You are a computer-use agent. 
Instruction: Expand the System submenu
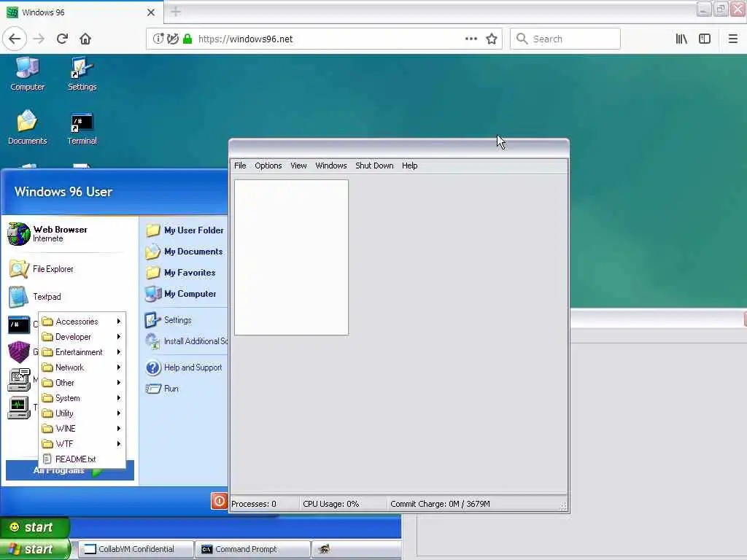click(82, 397)
